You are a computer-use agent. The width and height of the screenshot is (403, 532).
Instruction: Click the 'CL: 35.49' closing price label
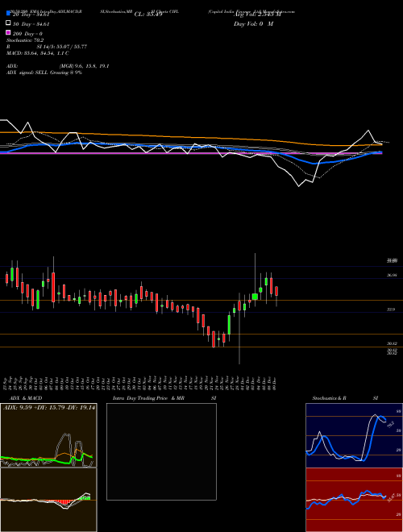(148, 15)
